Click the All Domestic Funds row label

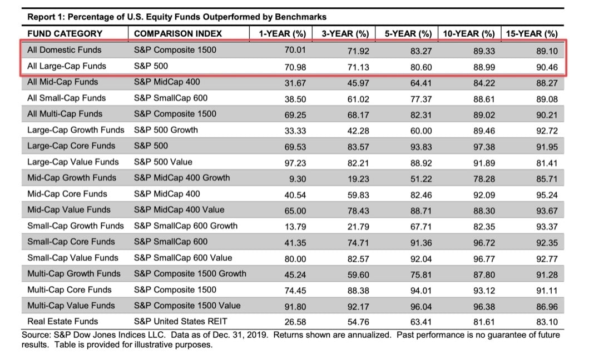pyautogui.click(x=64, y=49)
